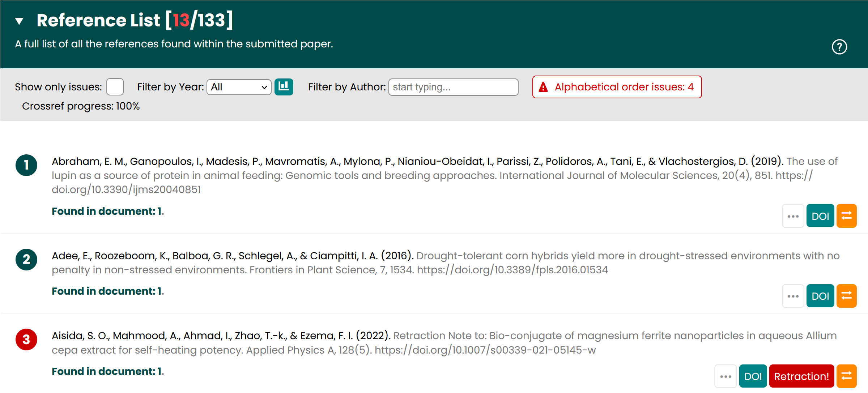Swap icon for Aisida reference
This screenshot has height=393, width=868.
[x=847, y=376]
